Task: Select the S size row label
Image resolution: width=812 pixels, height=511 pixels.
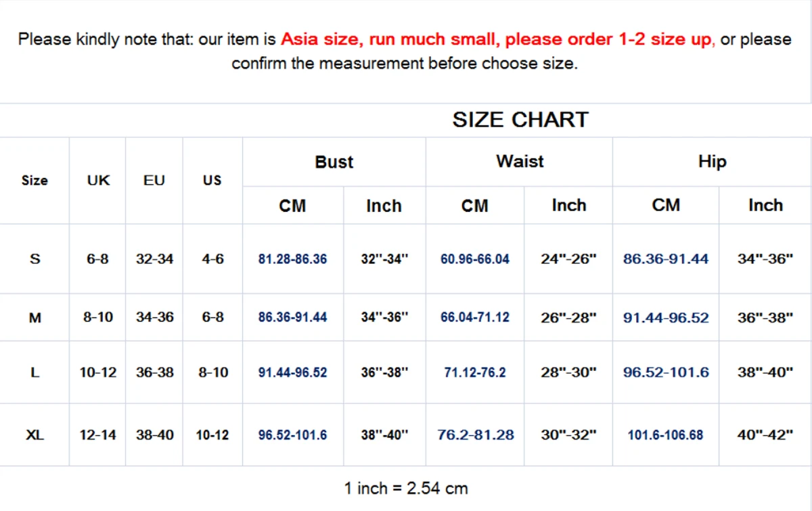Action: [35, 259]
